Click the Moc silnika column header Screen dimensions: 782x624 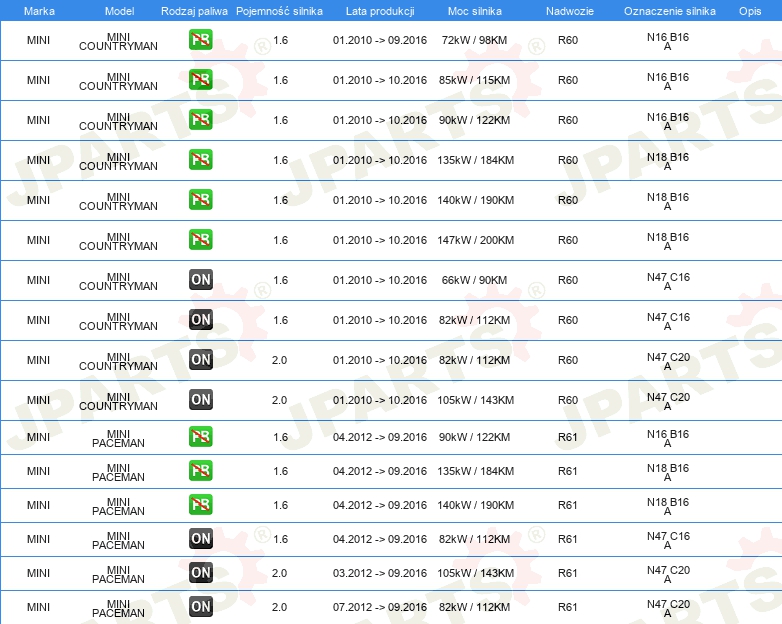pos(475,11)
